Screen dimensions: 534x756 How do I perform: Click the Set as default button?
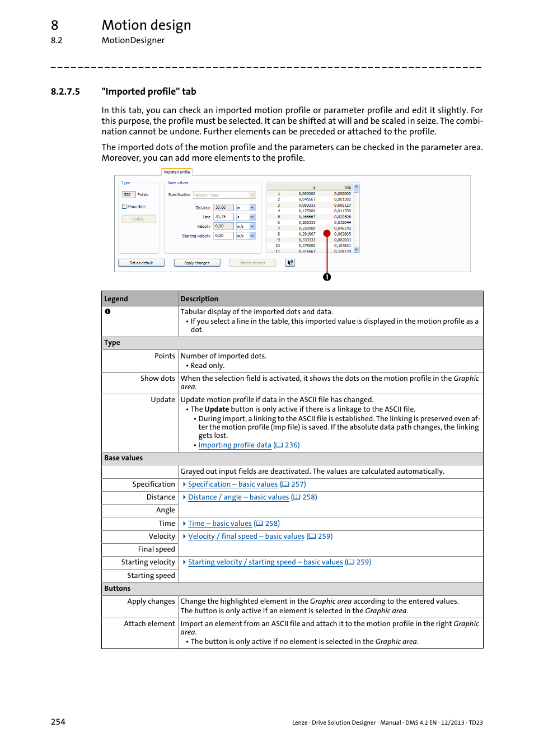point(141,263)
